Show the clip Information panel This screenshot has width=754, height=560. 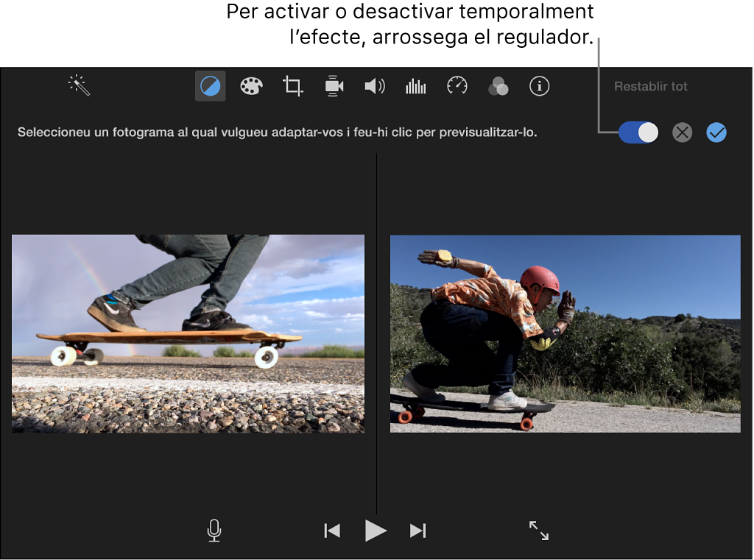(x=539, y=85)
